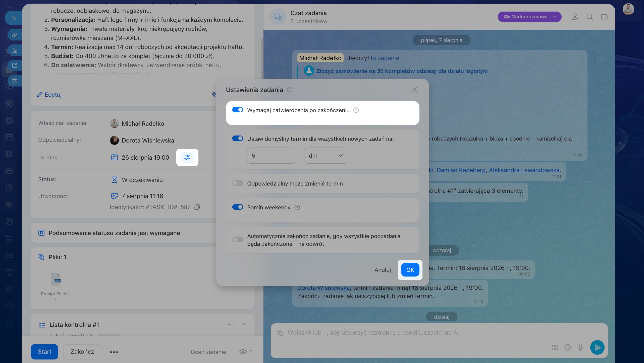Enable auto-complete task when subtasks finish
Viewport: 644px width, 363px height.
click(x=238, y=240)
